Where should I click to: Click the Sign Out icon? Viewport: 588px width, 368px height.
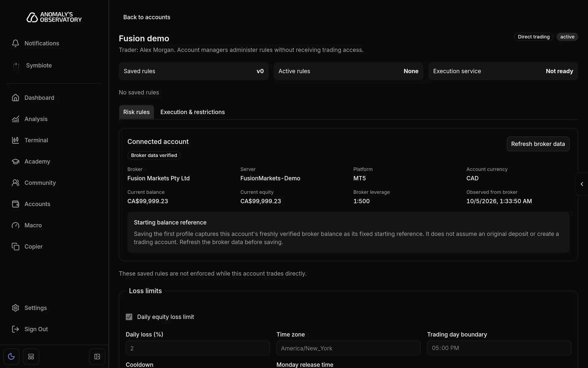click(16, 329)
